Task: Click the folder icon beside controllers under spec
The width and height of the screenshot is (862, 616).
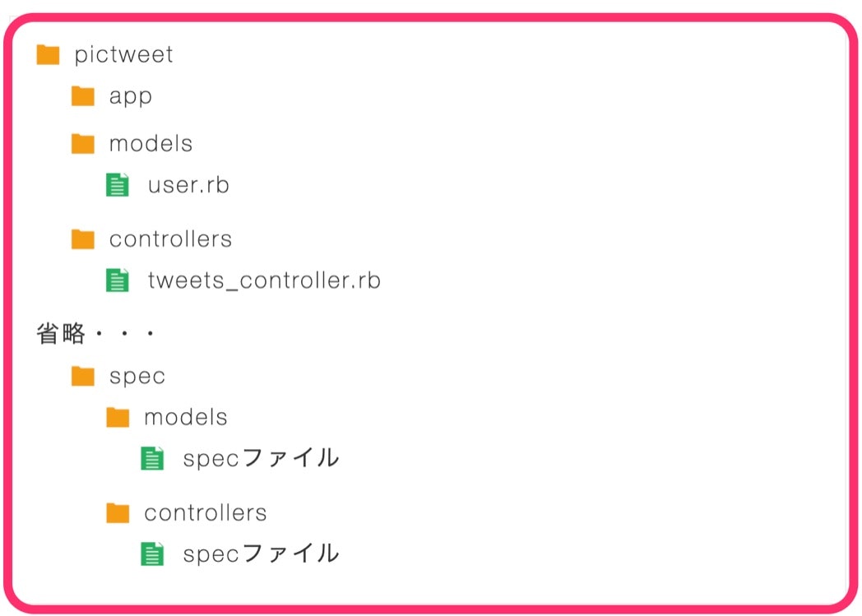Action: click(118, 513)
